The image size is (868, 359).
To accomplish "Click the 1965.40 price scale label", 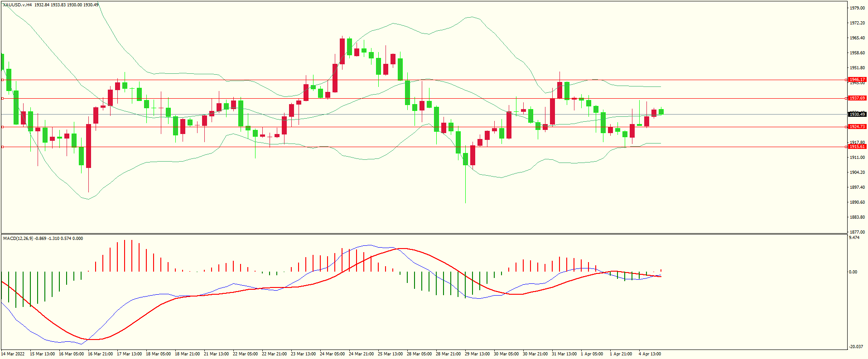I will tap(858, 38).
